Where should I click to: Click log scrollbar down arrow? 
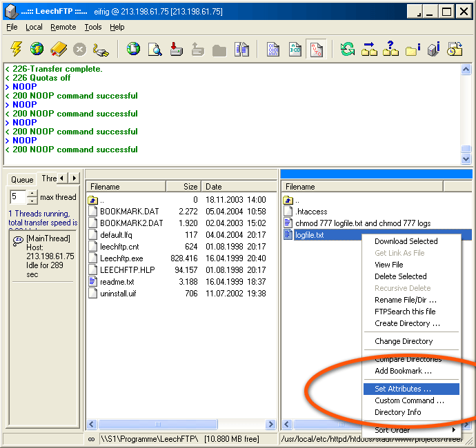click(466, 159)
